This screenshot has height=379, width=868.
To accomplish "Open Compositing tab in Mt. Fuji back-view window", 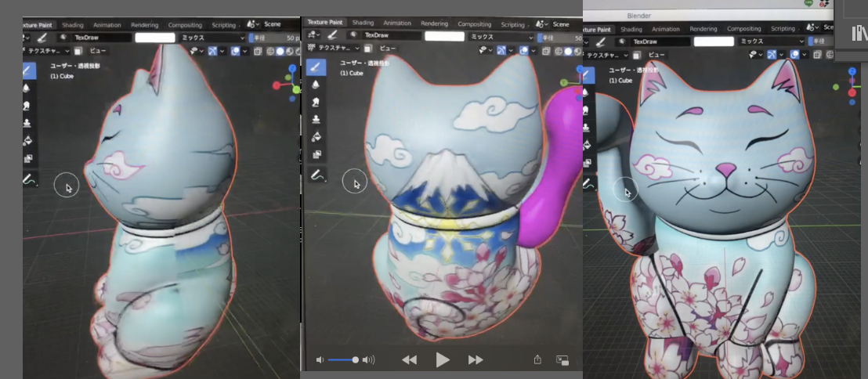I will pos(474,24).
